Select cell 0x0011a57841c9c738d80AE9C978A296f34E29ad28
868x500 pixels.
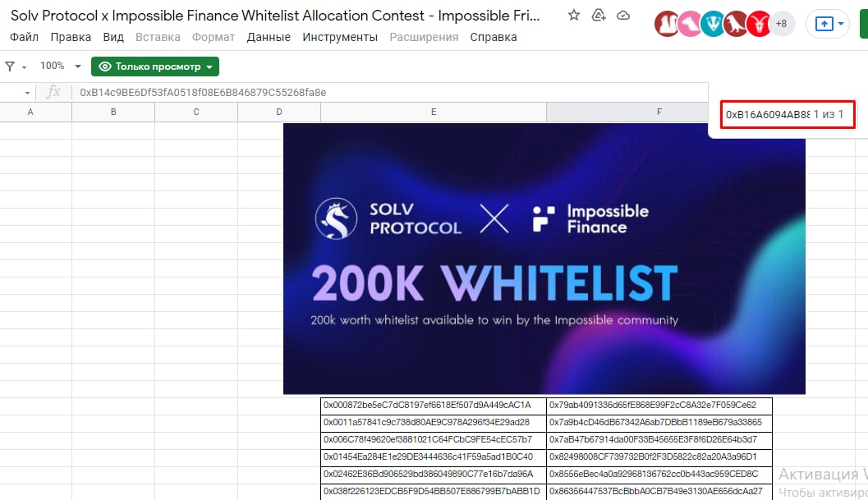434,423
